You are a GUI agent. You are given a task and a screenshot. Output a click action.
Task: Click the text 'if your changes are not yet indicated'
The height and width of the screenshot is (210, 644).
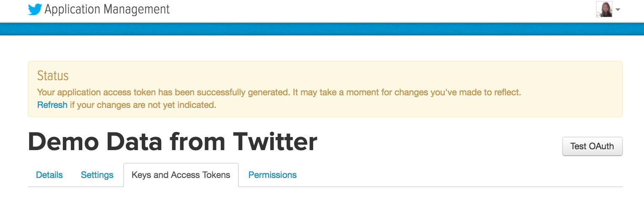click(143, 105)
